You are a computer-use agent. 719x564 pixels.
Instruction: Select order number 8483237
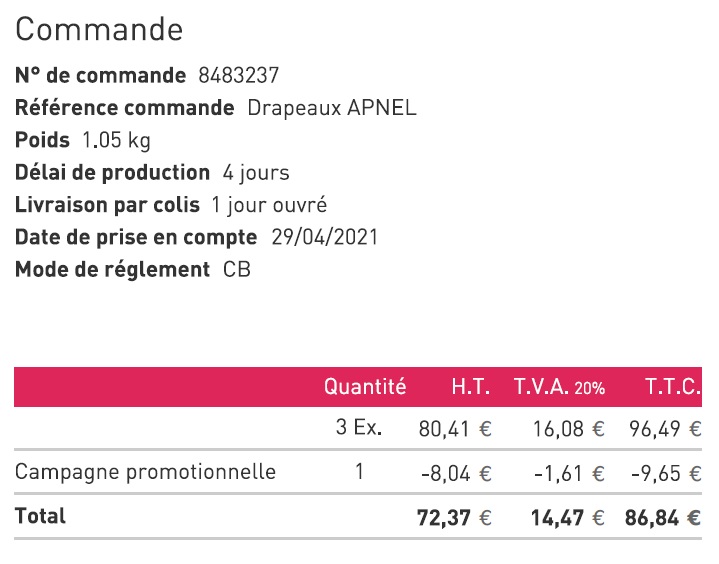(239, 76)
